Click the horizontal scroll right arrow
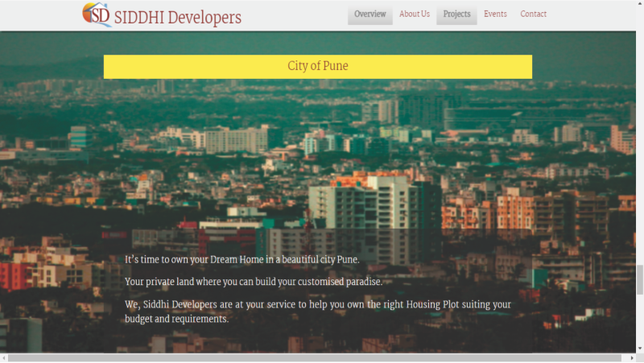 (632, 358)
